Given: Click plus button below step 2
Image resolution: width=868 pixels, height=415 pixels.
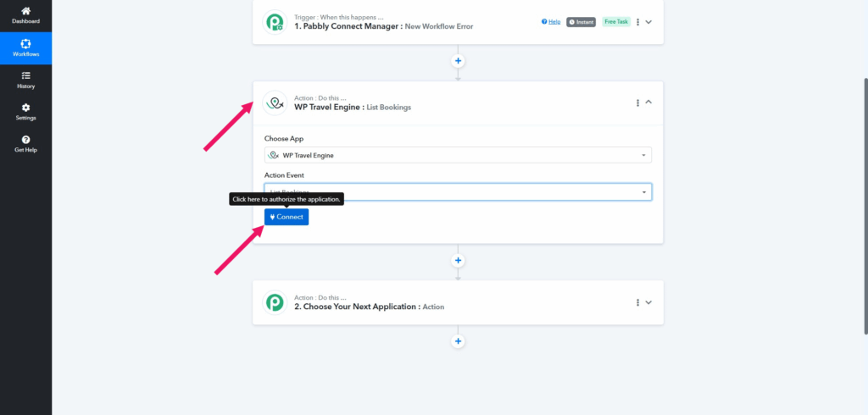Looking at the screenshot, I should [458, 341].
